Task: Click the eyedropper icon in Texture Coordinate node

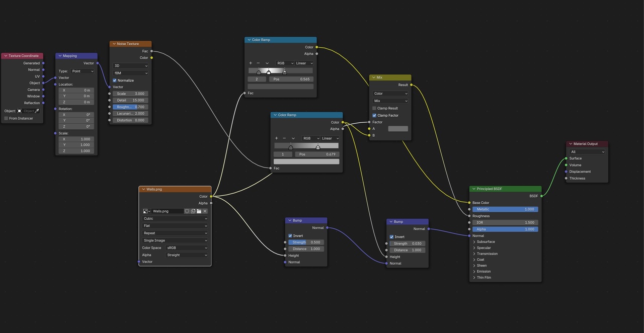Action: [x=37, y=111]
